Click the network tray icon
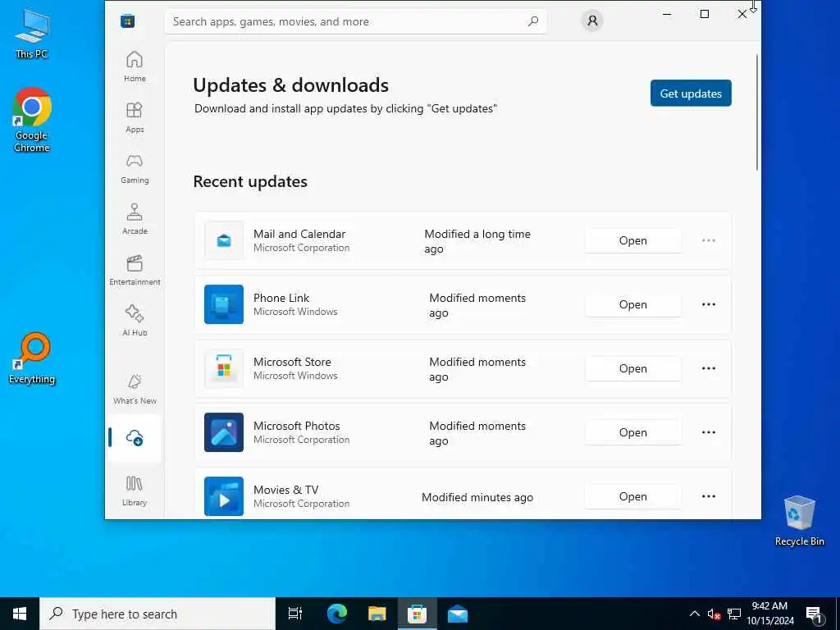Image resolution: width=840 pixels, height=630 pixels. (734, 614)
